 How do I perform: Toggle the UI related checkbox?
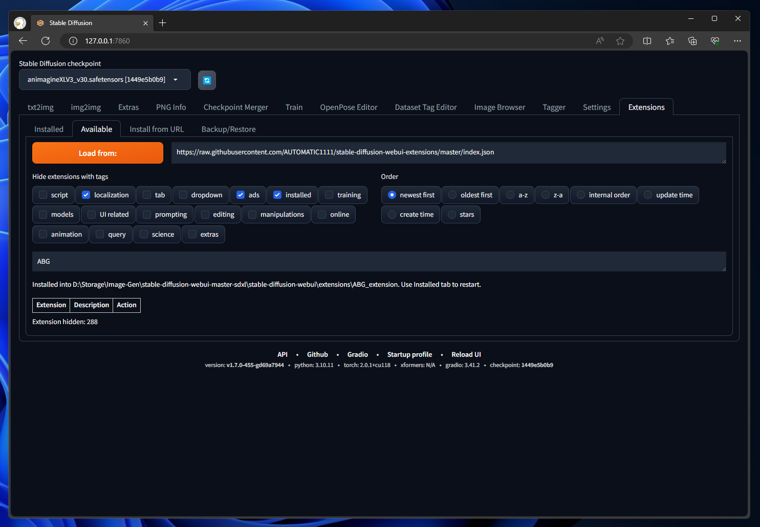tap(92, 214)
